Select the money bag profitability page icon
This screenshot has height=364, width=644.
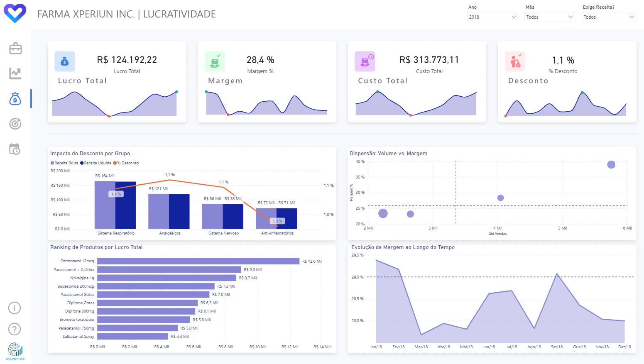tap(15, 99)
